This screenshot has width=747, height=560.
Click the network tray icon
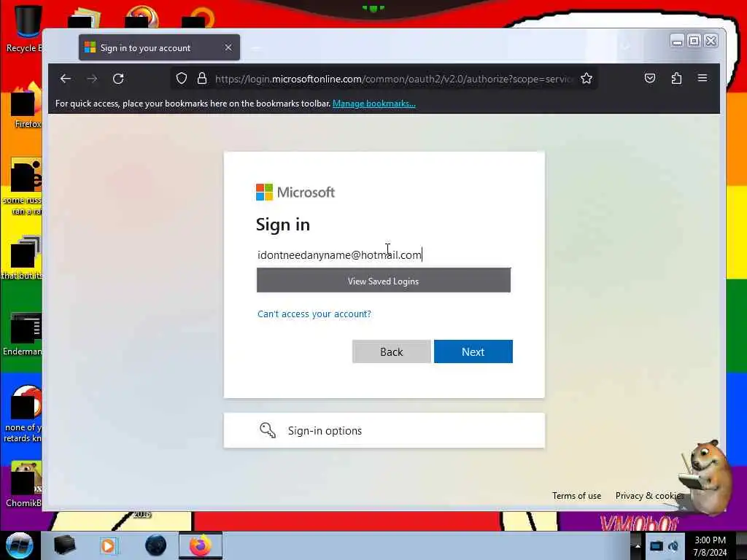click(656, 545)
